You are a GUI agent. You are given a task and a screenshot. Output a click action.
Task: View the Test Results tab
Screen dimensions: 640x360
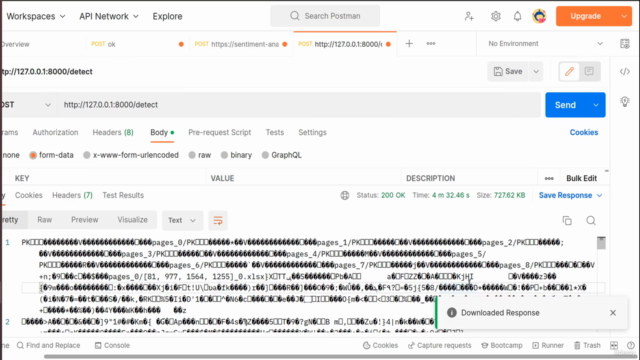click(123, 196)
